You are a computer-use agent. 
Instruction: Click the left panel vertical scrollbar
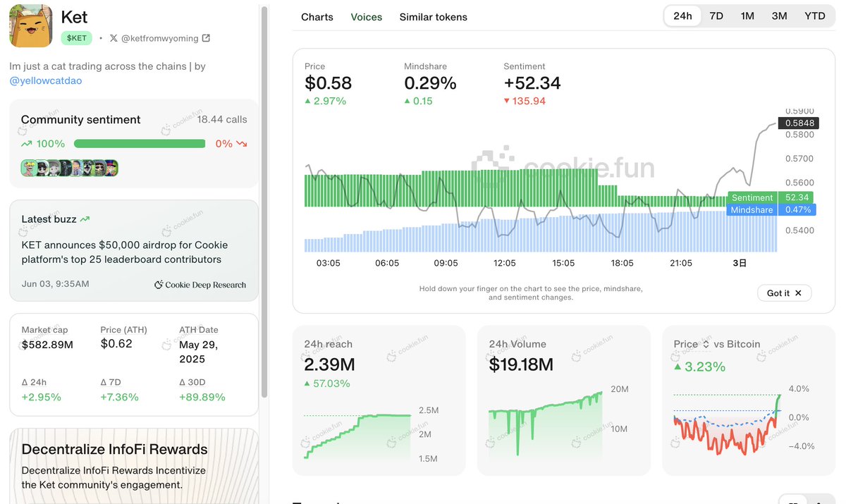click(x=264, y=201)
